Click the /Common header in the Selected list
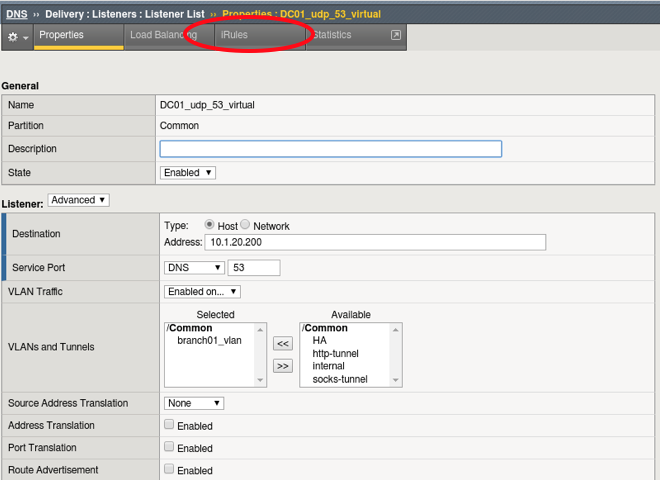Viewport: 660px width, 480px height. tap(189, 328)
